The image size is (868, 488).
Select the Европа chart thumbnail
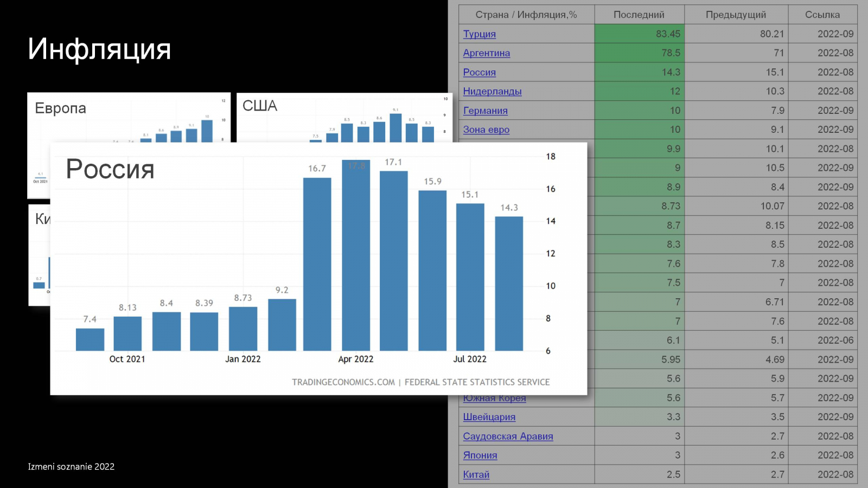[x=129, y=117]
